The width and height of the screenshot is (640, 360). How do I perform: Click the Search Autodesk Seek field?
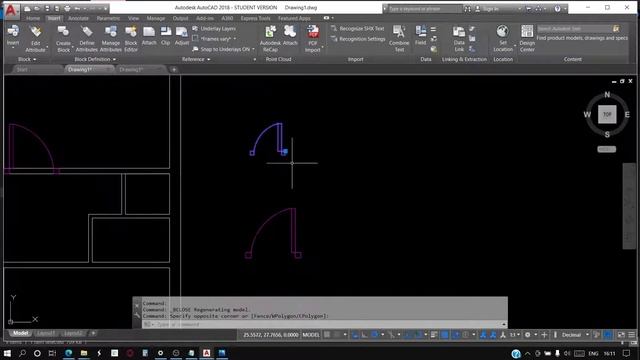[574, 29]
